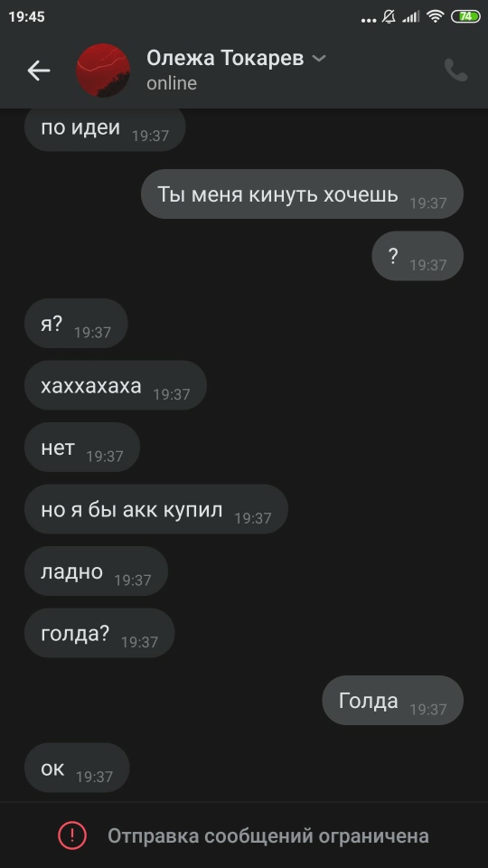
Task: Tap the online status text
Action: point(172,83)
